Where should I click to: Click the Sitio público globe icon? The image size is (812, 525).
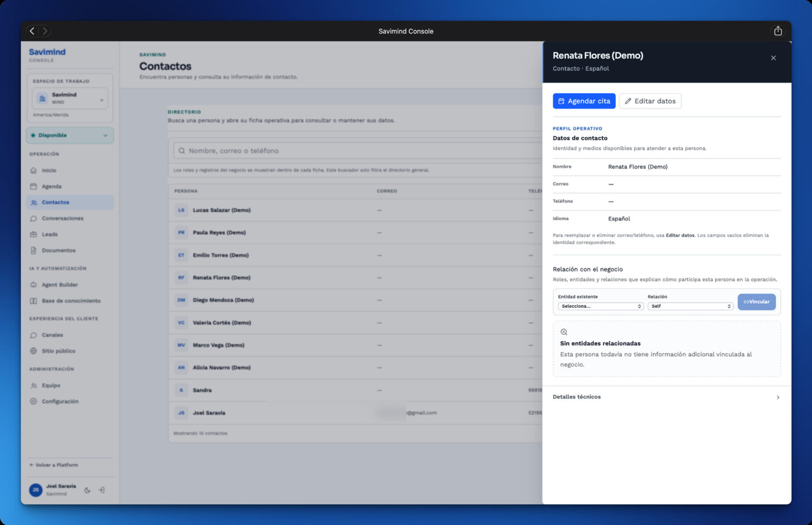click(33, 351)
